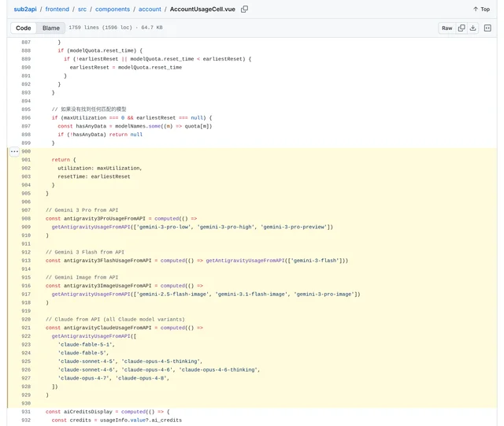
Task: Click the '// Gemini 3 Flash from API' comment
Action: pos(85,252)
